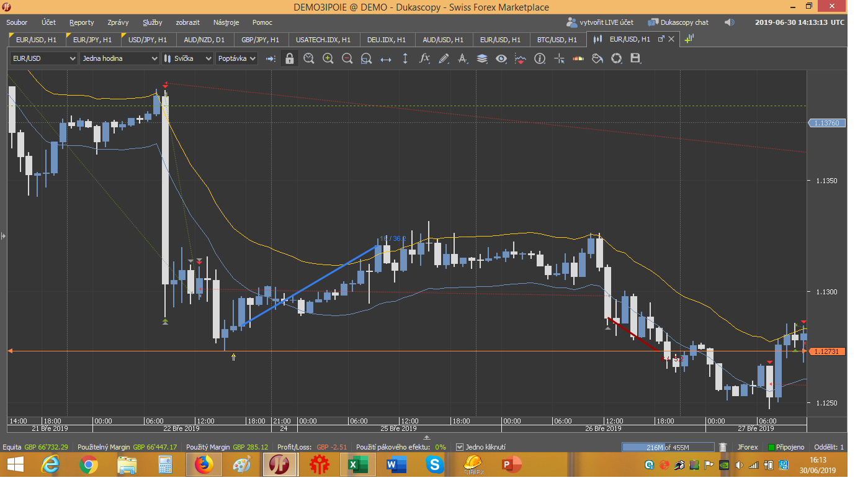Toggle the chart lock icon
This screenshot has height=493, width=868.
(289, 58)
